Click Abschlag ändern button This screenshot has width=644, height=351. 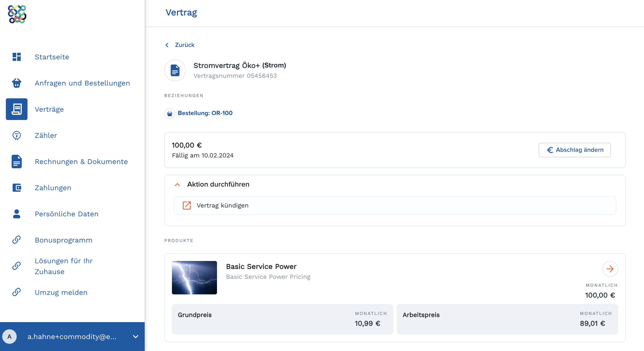click(575, 150)
